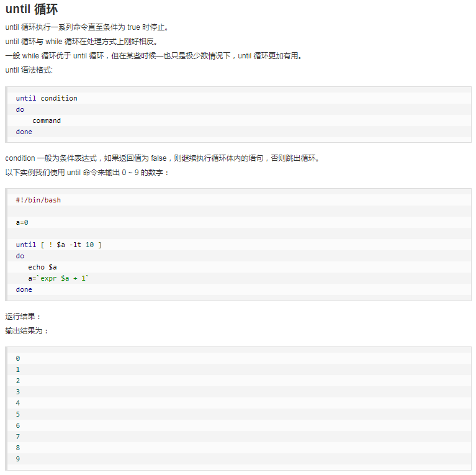Screen dimensions: 476x475
Task: Click "done" in the syntax code block
Action: (24, 132)
